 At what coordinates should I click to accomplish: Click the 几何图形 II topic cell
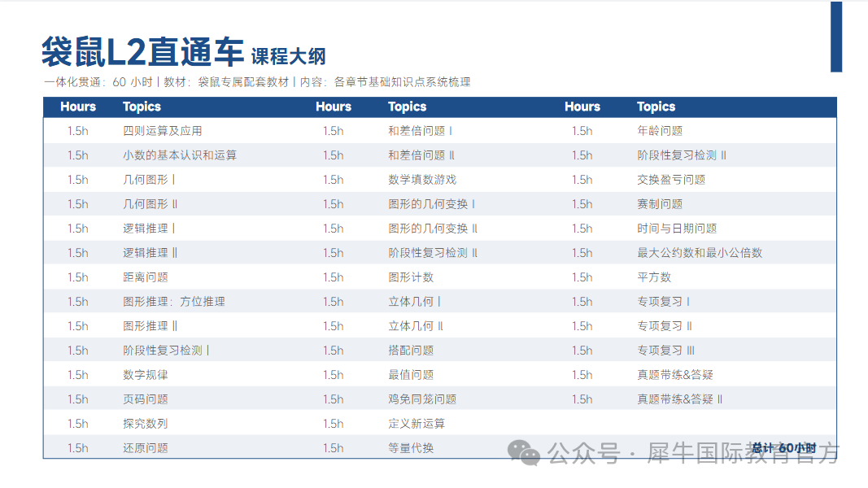coord(150,204)
